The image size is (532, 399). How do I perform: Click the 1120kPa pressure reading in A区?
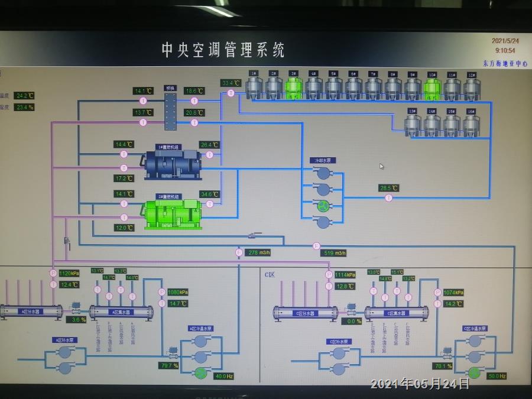[69, 273]
